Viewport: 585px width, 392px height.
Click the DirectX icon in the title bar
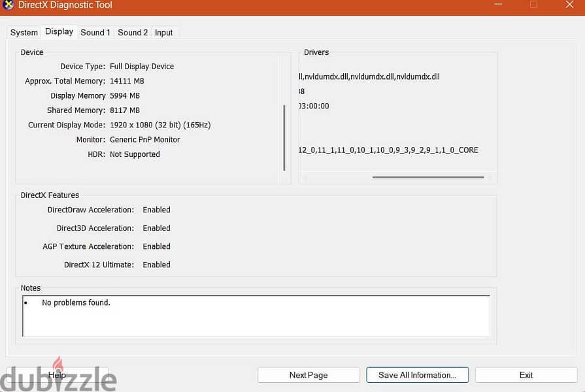click(8, 5)
